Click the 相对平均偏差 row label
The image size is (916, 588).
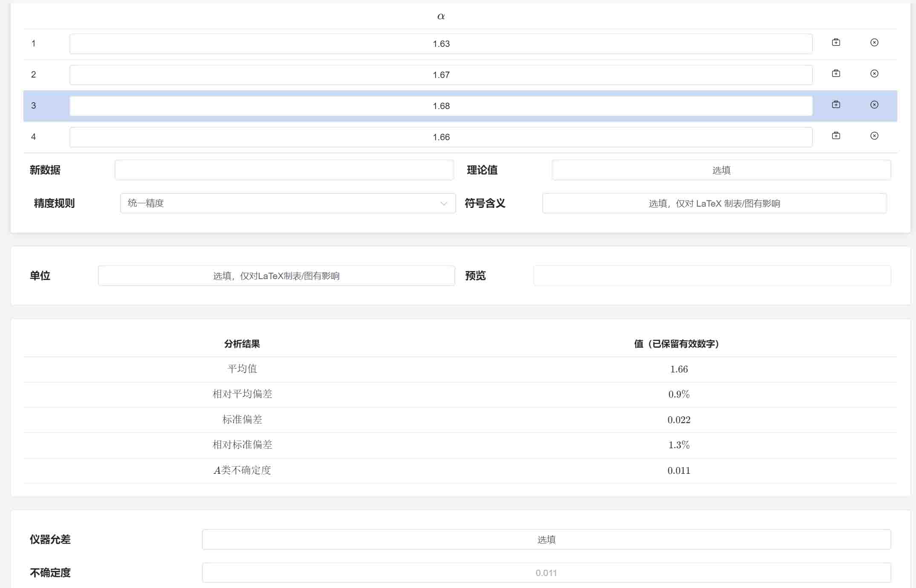tap(242, 394)
